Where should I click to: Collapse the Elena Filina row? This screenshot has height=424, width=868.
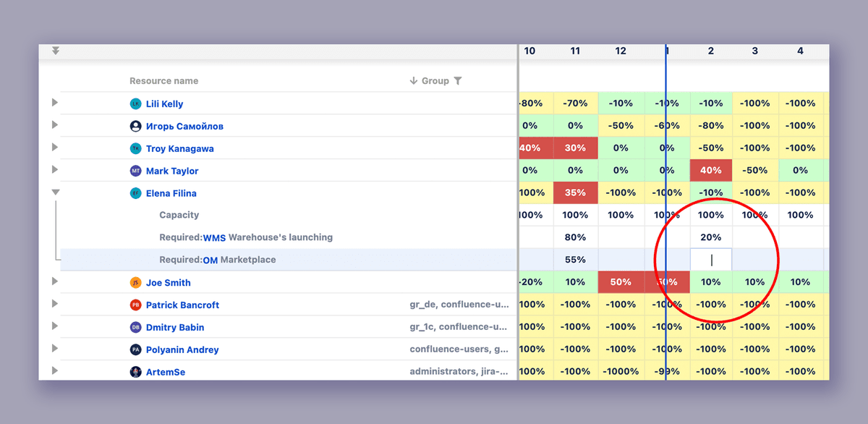(55, 192)
